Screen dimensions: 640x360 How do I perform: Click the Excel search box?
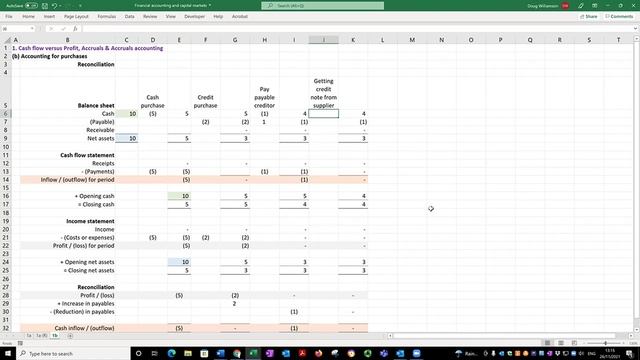[x=322, y=6]
